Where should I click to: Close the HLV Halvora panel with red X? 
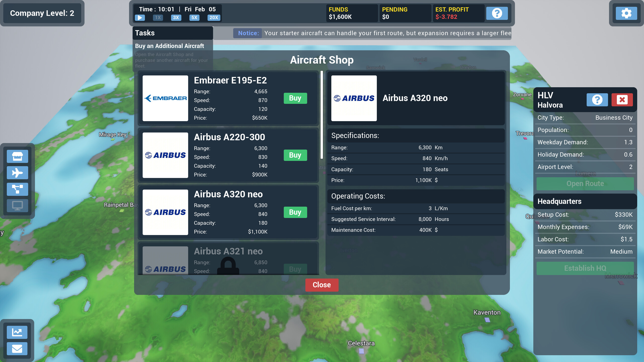pos(622,100)
